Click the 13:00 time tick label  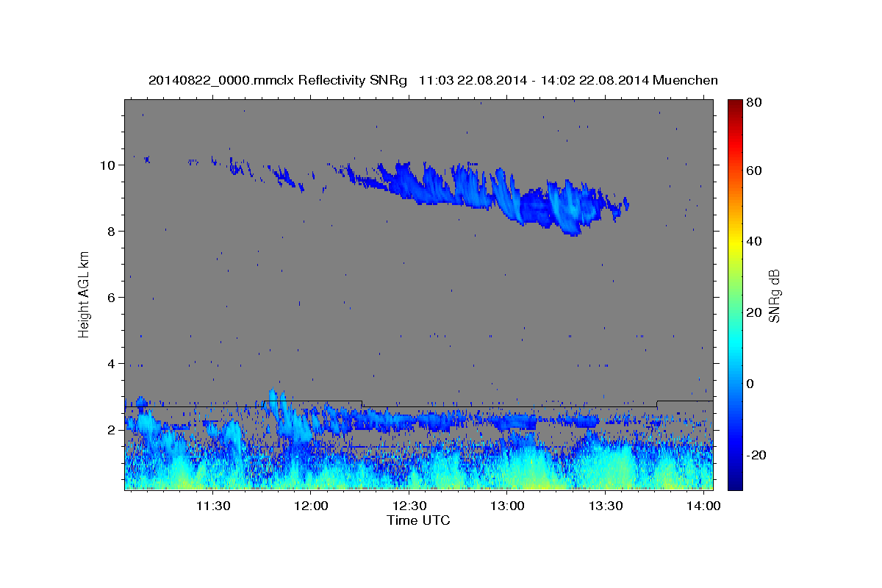507,506
